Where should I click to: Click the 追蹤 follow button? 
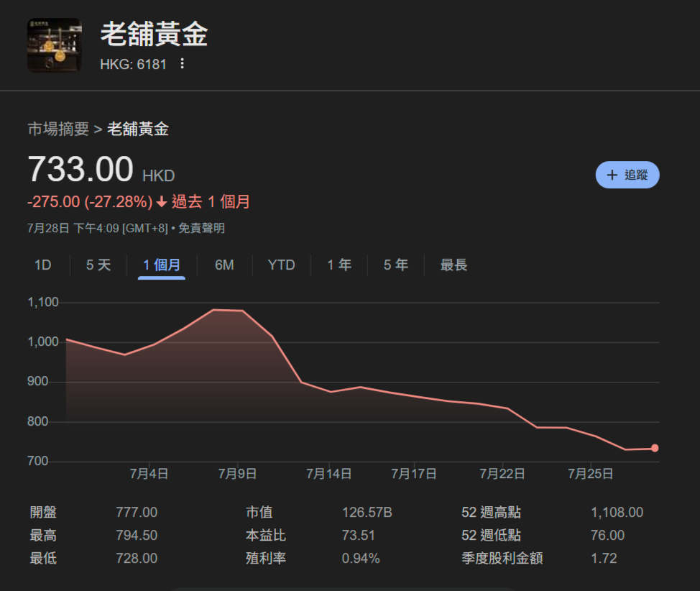coord(627,175)
